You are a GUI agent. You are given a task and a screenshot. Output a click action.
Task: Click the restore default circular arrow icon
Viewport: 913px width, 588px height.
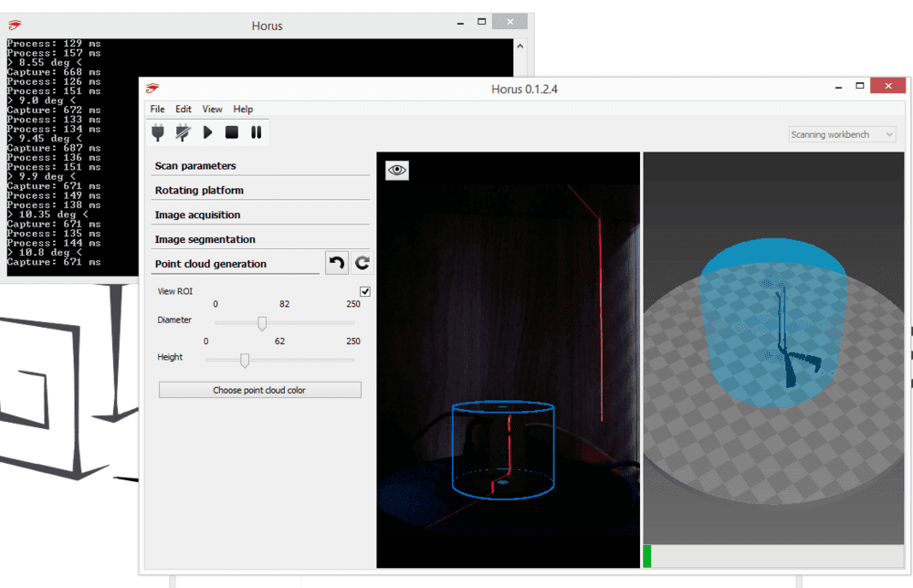point(362,263)
